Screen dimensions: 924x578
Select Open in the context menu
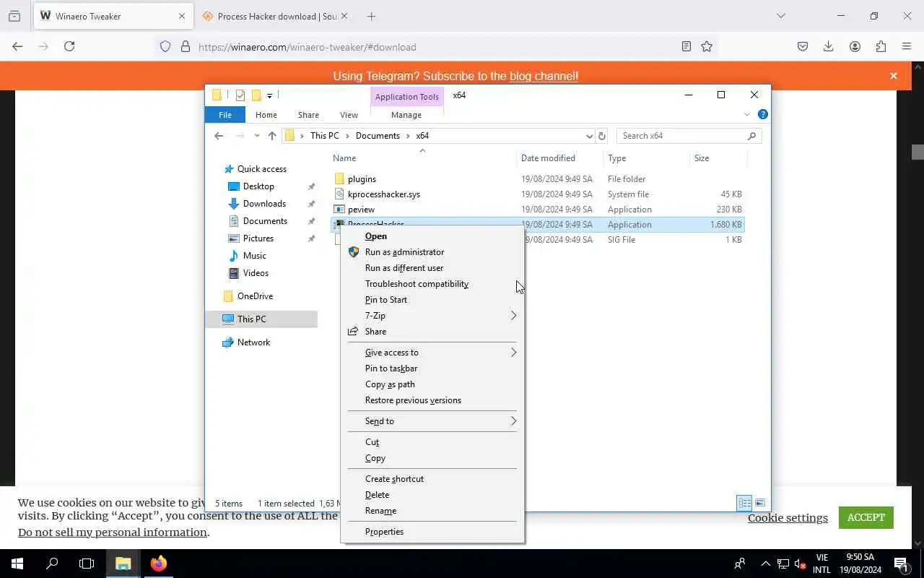pyautogui.click(x=376, y=236)
